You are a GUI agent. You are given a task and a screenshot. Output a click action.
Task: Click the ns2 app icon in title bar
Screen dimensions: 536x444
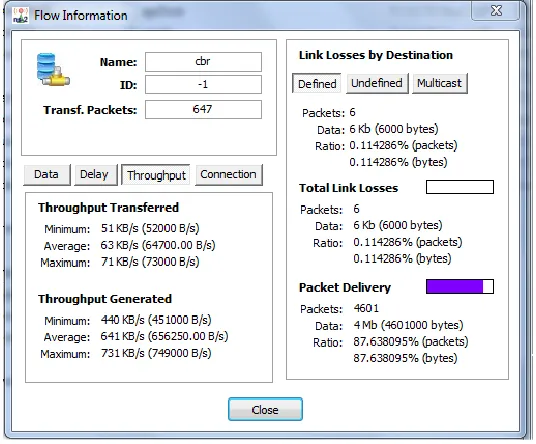coord(21,15)
